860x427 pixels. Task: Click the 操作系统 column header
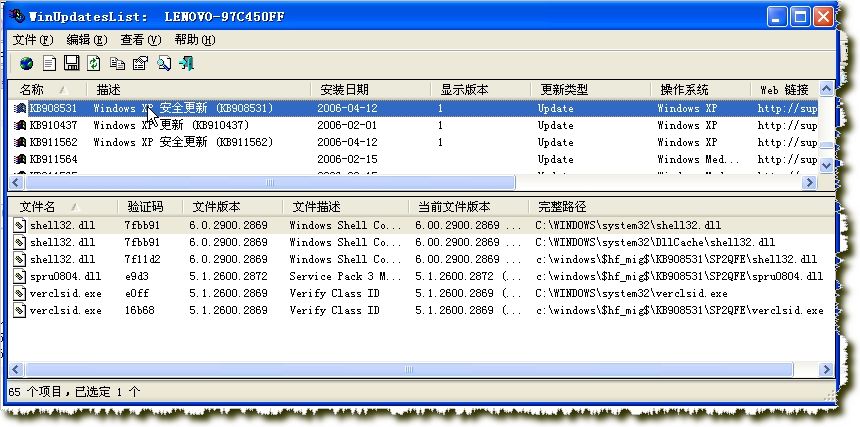(x=701, y=89)
